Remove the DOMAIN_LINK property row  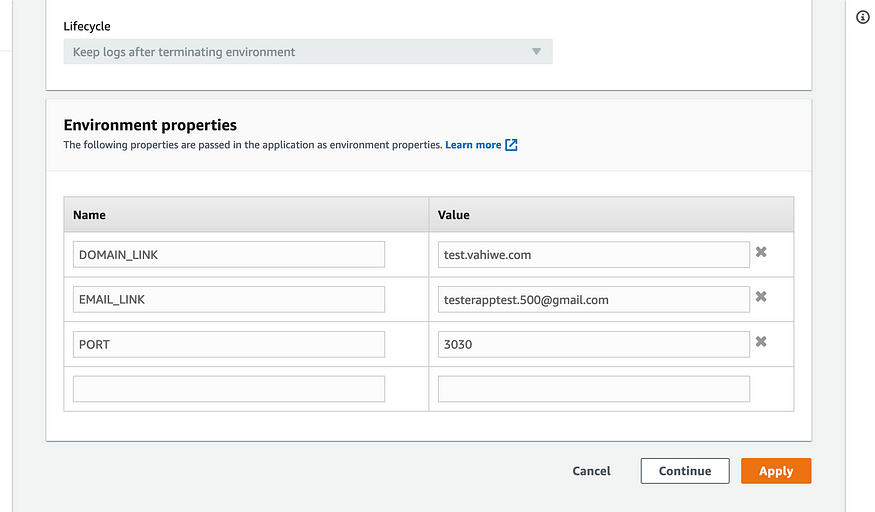tap(761, 252)
